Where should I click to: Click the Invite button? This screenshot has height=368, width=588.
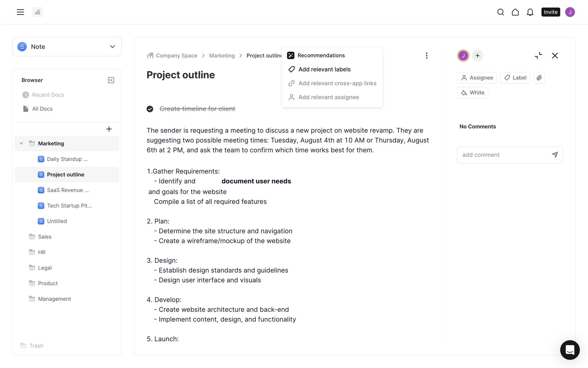point(550,12)
